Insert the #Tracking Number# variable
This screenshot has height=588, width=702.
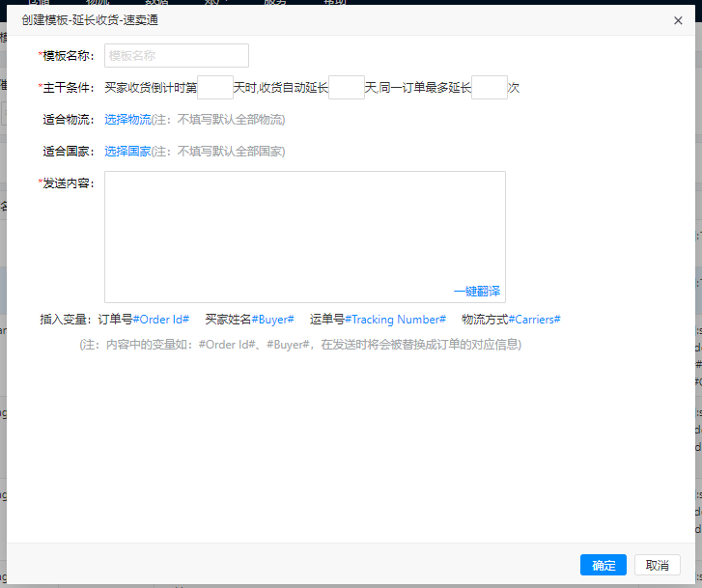point(395,320)
